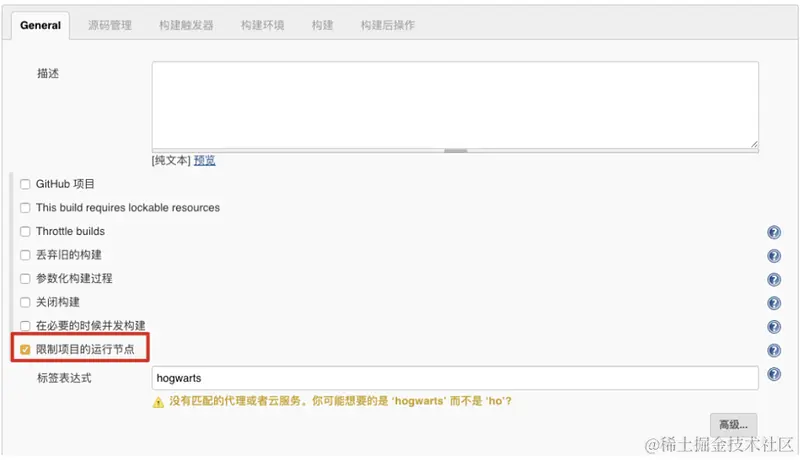Click the [纯文本] text below description
Screen dimensions: 800x460
(171, 161)
